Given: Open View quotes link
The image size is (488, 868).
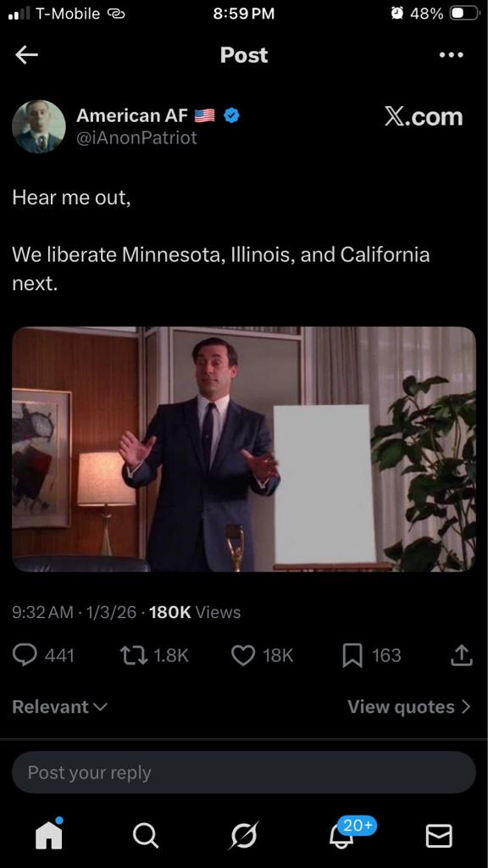Looking at the screenshot, I should click(x=409, y=707).
